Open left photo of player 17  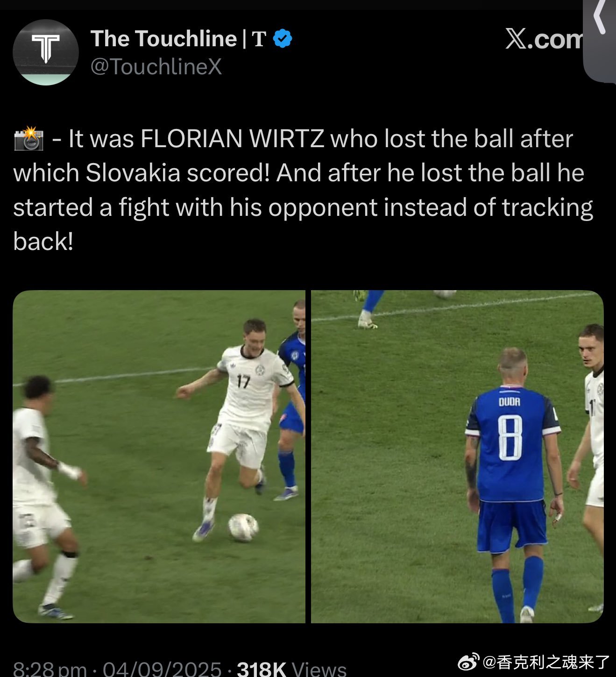point(159,456)
